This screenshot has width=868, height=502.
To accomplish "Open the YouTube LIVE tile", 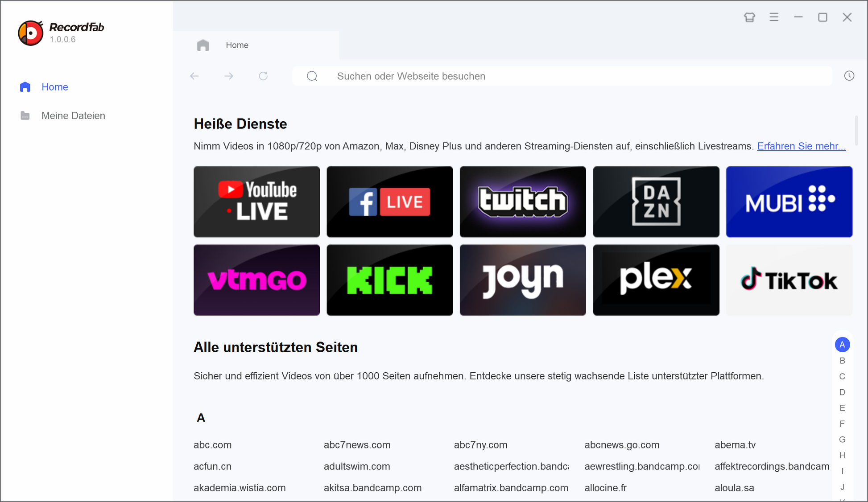I will 256,202.
